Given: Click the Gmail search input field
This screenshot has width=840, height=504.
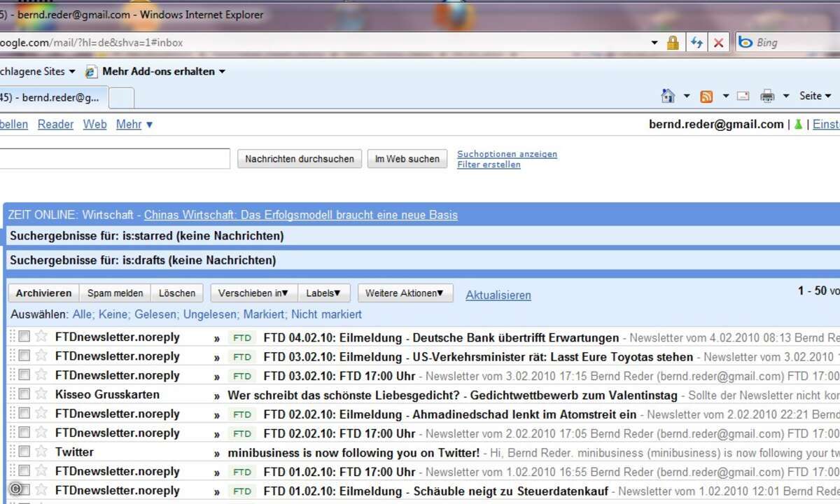Looking at the screenshot, I should (x=115, y=159).
